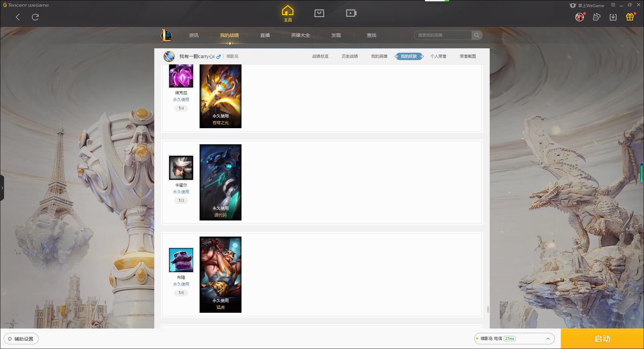The width and height of the screenshot is (644, 349).
Task: Switch to the 我的战绩 tab
Action: coord(229,35)
